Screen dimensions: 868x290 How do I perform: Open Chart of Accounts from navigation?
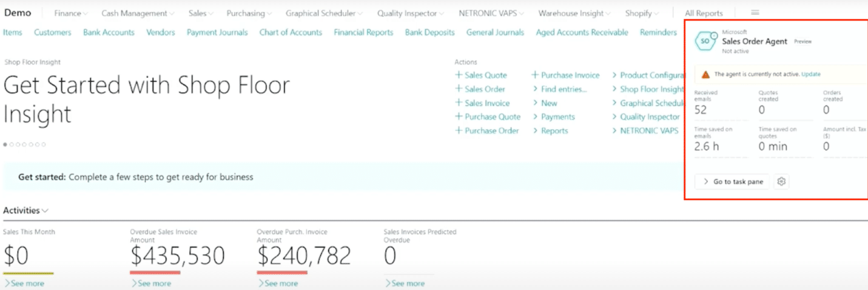coord(291,33)
